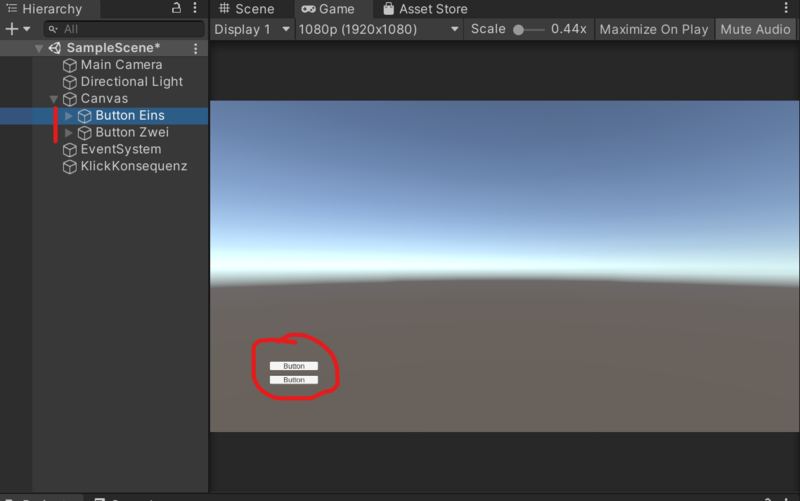Select the Main Camera object
This screenshot has height=501, width=800.
click(121, 65)
